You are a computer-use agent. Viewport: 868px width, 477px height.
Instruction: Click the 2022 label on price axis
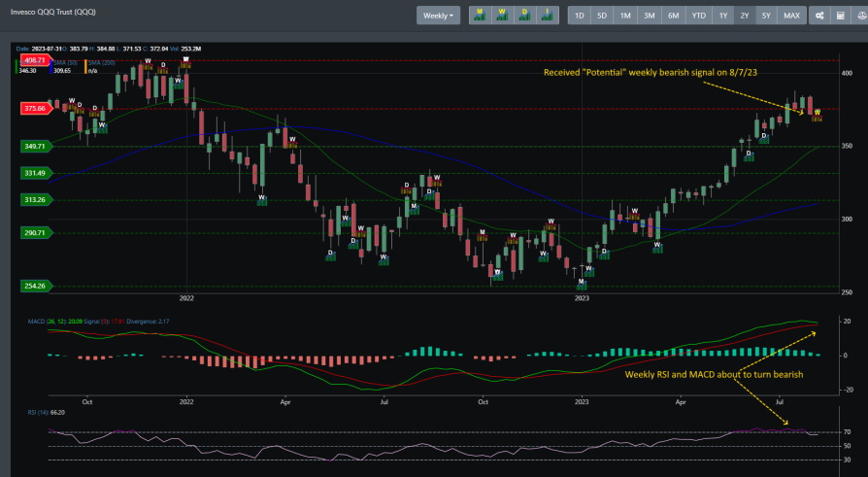tap(186, 298)
